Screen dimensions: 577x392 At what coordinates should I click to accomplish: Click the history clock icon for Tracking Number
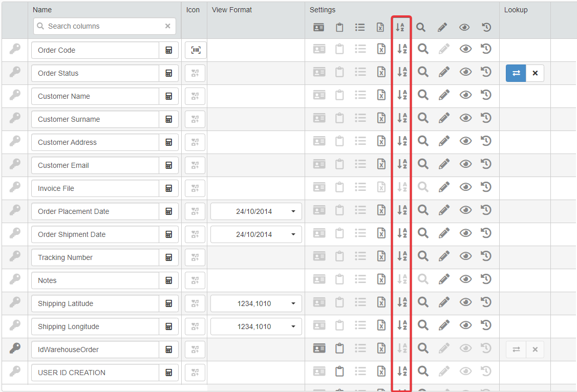click(x=486, y=256)
